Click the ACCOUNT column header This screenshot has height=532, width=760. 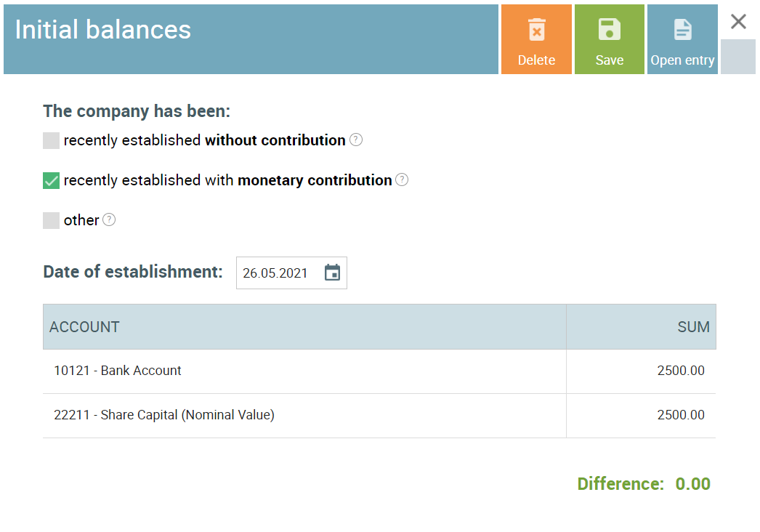click(84, 327)
